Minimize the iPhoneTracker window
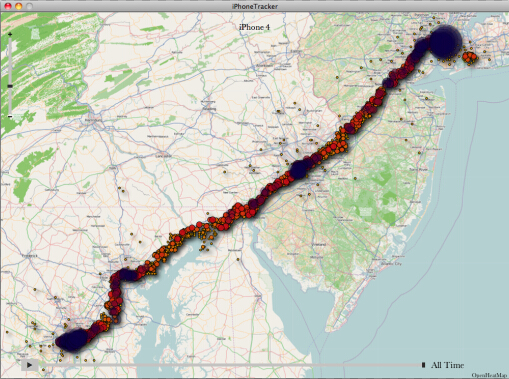Screen dimensions: 509x379 coord(19,6)
